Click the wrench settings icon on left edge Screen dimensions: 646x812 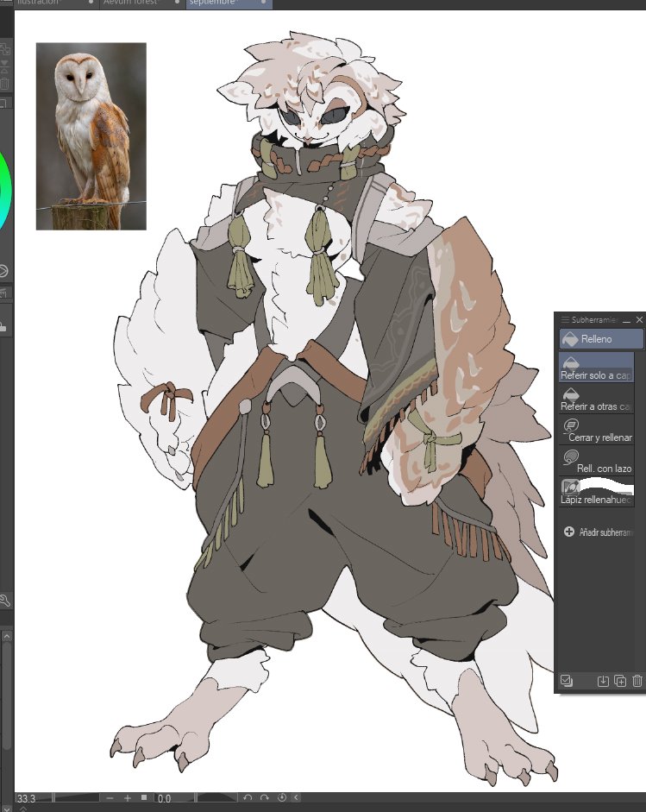[4, 601]
